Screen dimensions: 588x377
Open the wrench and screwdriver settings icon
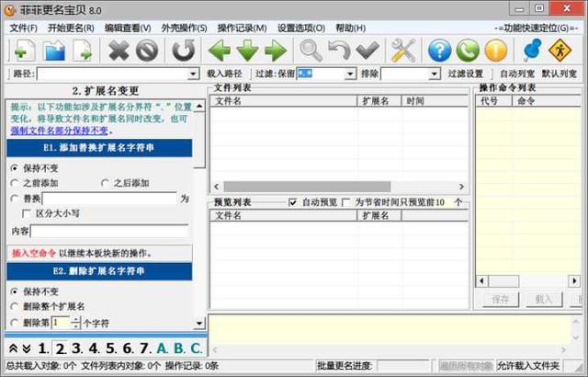click(403, 51)
